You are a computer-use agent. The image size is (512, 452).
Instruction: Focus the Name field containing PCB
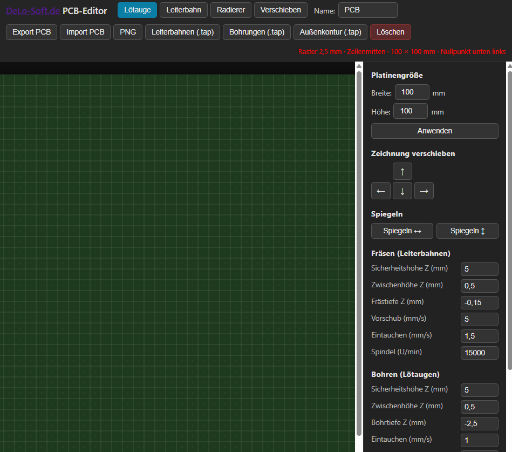click(x=368, y=10)
